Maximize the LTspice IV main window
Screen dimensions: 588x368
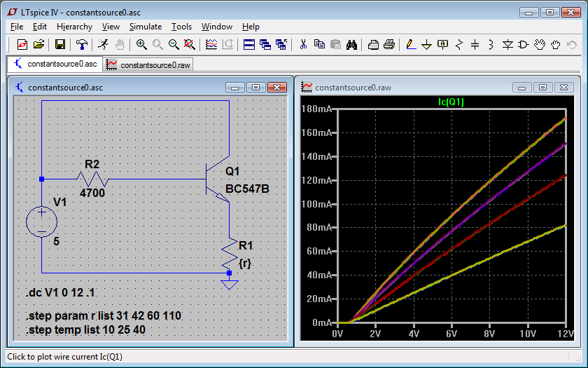pyautogui.click(x=549, y=13)
